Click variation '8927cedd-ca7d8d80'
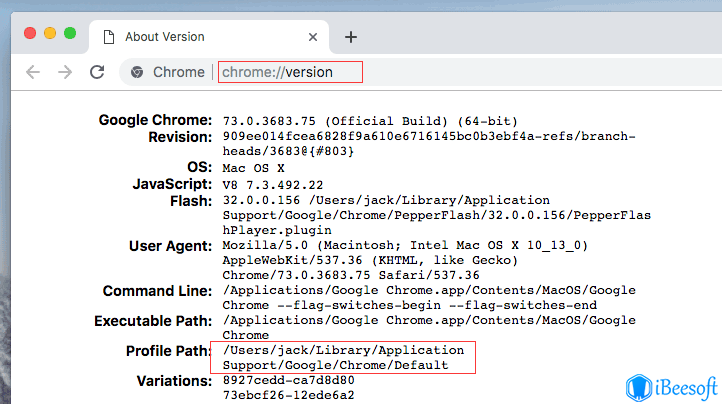The image size is (722, 404). coord(288,381)
